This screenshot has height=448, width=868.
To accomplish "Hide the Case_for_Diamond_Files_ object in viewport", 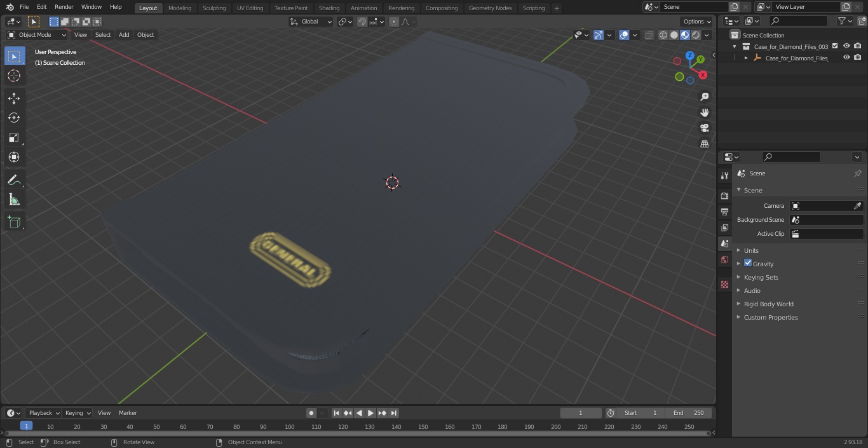I will (x=846, y=58).
